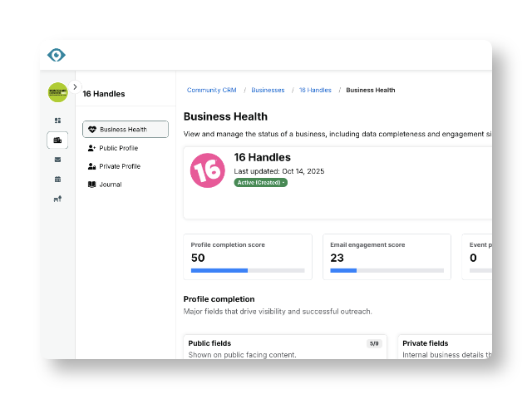
Task: Select the Business Health menu item
Action: [126, 130]
